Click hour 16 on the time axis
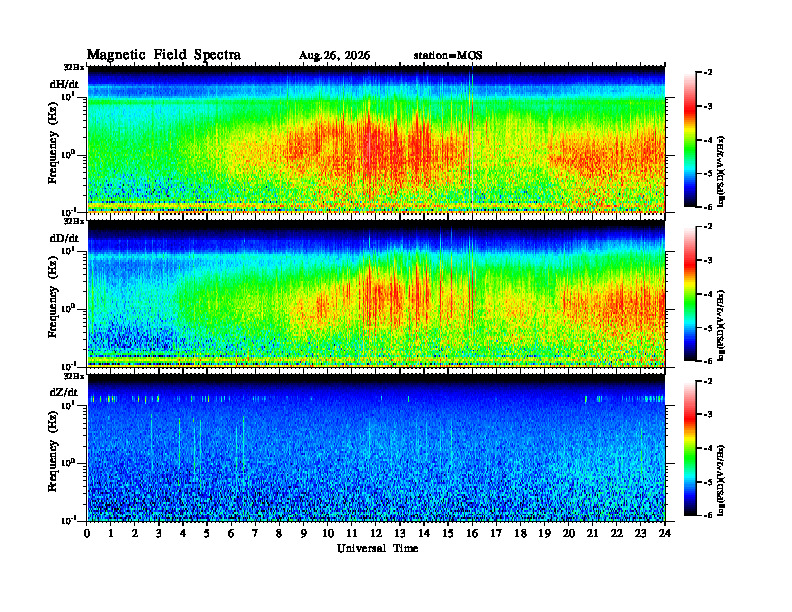 click(472, 533)
